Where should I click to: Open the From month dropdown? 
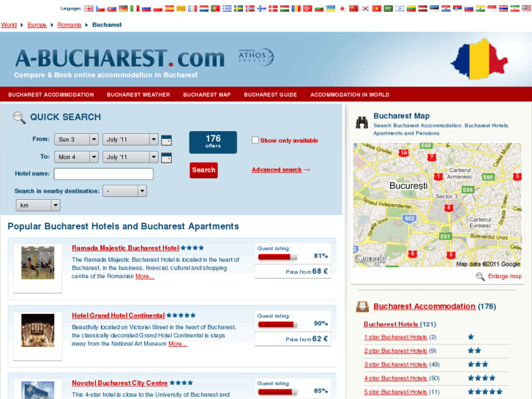[x=131, y=139]
